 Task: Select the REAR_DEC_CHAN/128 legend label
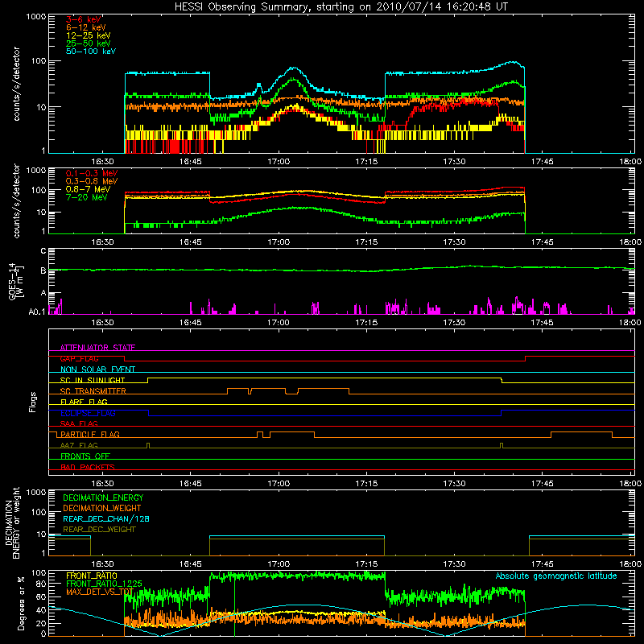pyautogui.click(x=106, y=519)
